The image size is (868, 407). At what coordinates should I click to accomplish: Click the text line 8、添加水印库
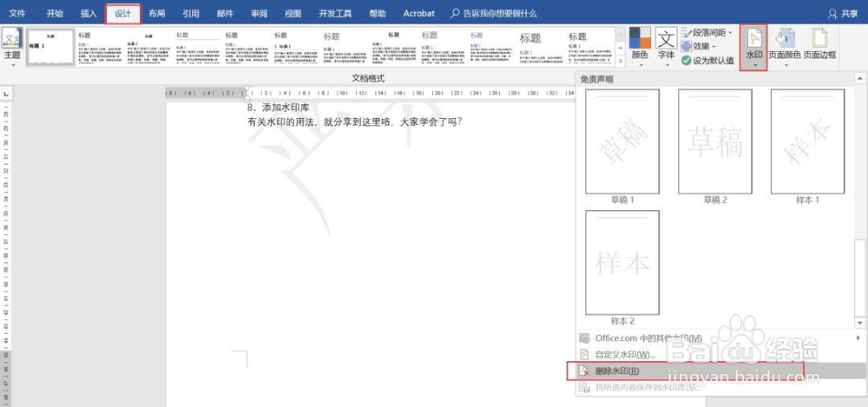tap(278, 108)
